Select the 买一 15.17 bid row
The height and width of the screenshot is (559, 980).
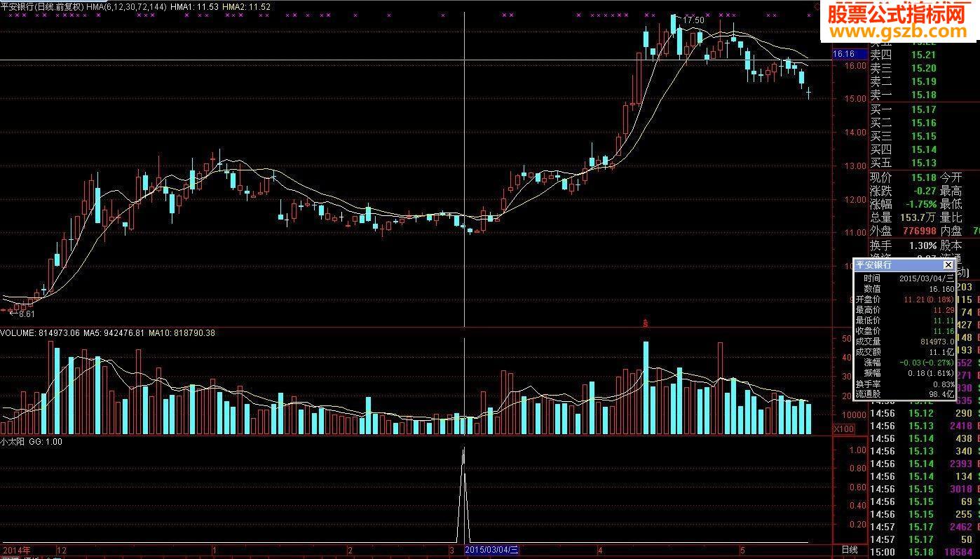click(x=904, y=109)
